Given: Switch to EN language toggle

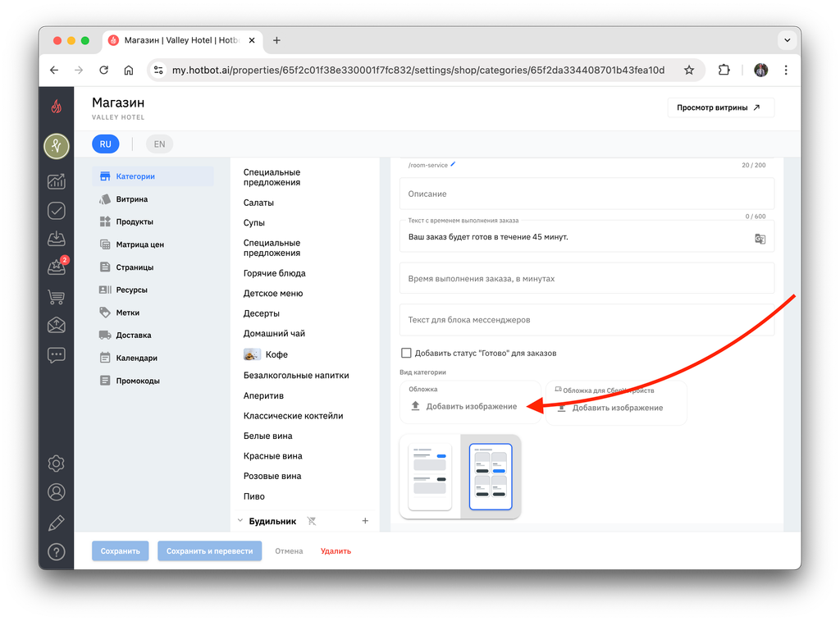Looking at the screenshot, I should (159, 144).
